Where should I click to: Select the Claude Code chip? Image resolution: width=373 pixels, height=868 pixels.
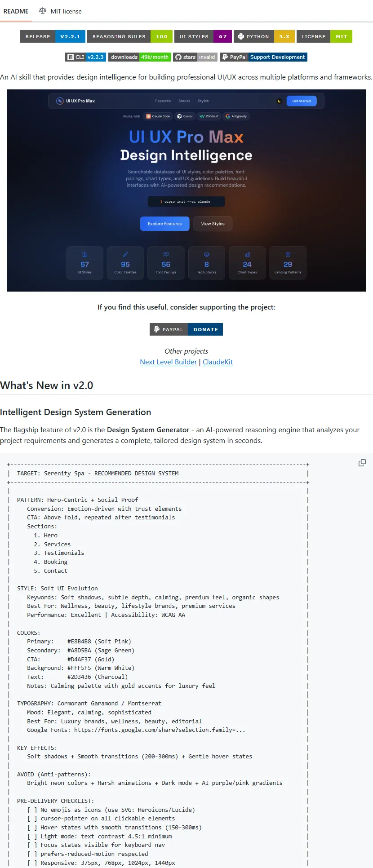[x=158, y=116]
